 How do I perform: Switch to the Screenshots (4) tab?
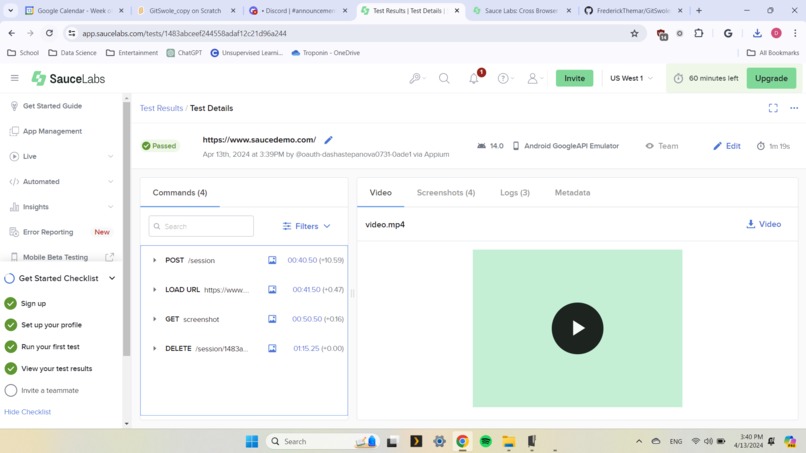pyautogui.click(x=446, y=192)
